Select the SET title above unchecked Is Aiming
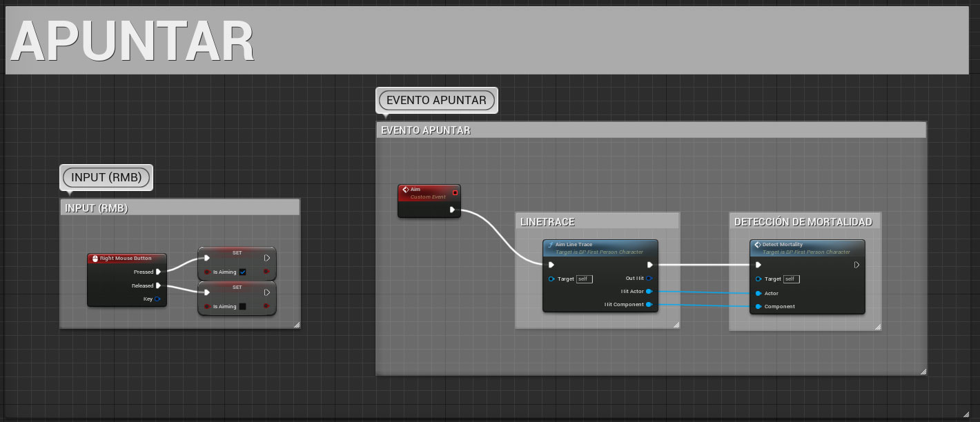The width and height of the screenshot is (980, 422). click(237, 286)
